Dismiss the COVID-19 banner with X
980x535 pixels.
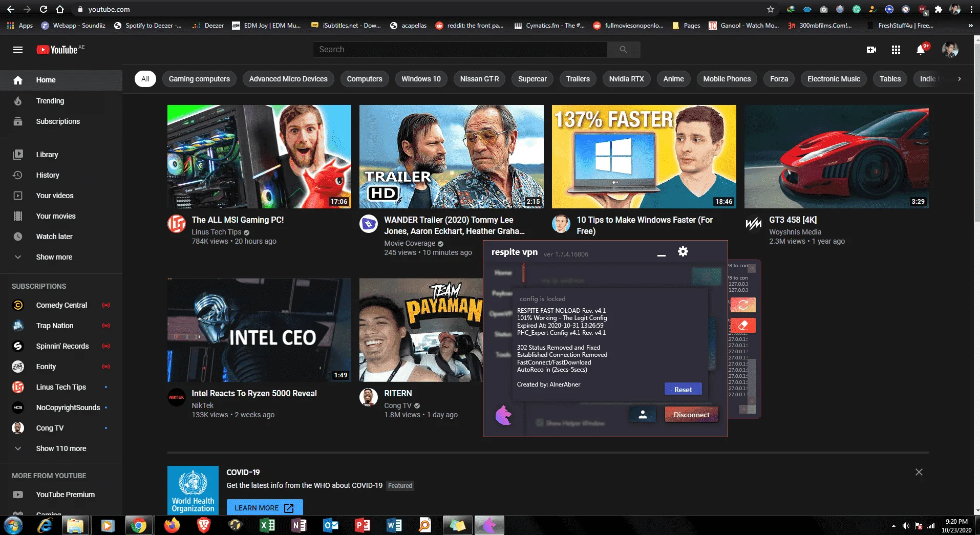(x=919, y=472)
